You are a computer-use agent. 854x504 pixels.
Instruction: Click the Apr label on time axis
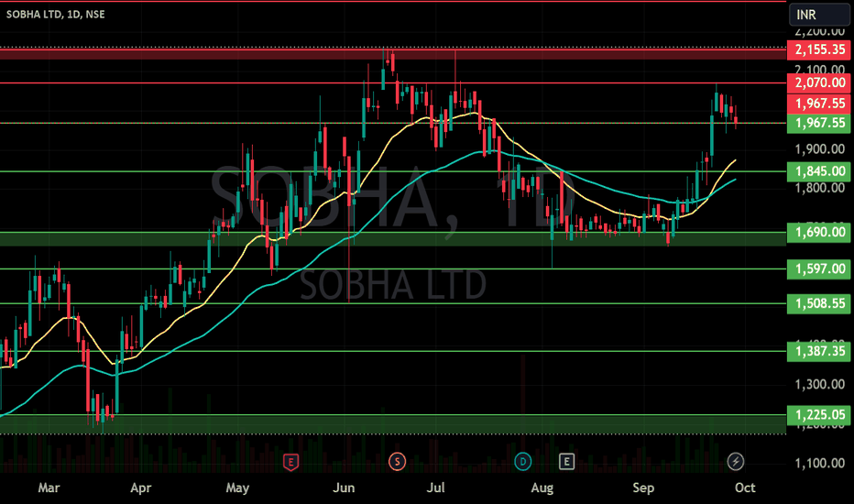click(141, 488)
